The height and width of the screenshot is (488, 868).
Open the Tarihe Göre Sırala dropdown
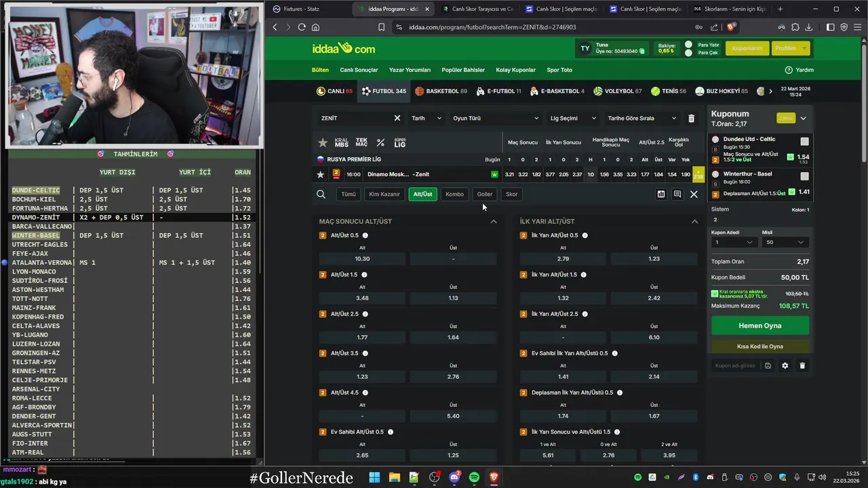tap(642, 118)
